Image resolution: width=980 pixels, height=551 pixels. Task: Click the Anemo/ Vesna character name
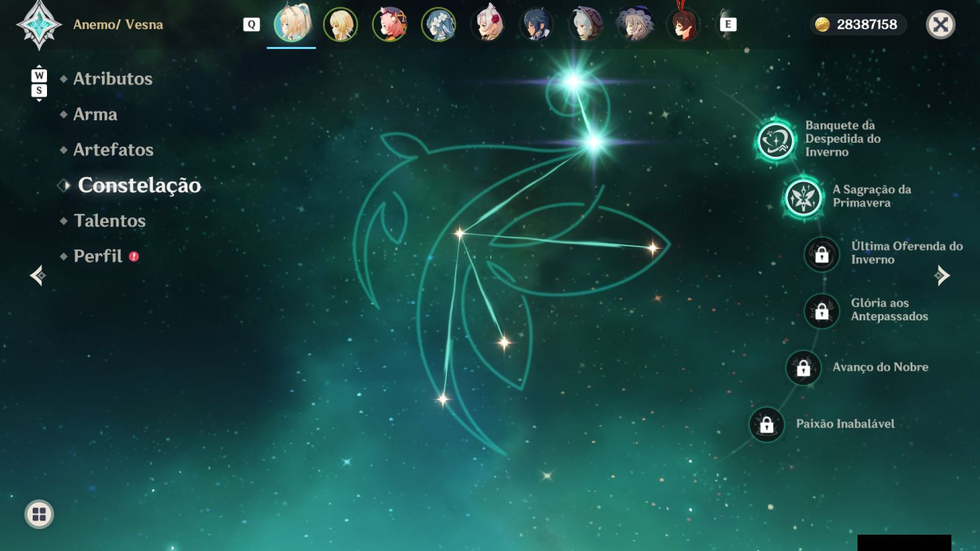click(x=118, y=25)
